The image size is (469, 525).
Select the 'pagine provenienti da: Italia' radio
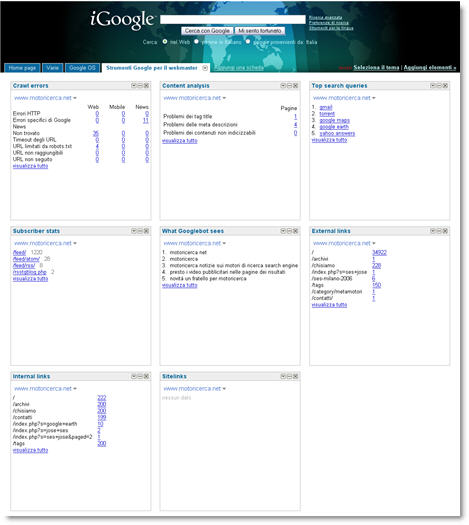(248, 42)
